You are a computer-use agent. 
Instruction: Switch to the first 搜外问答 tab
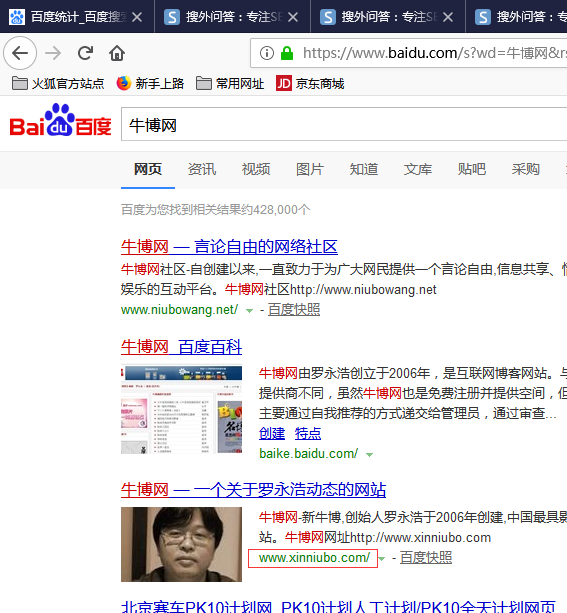tap(232, 16)
